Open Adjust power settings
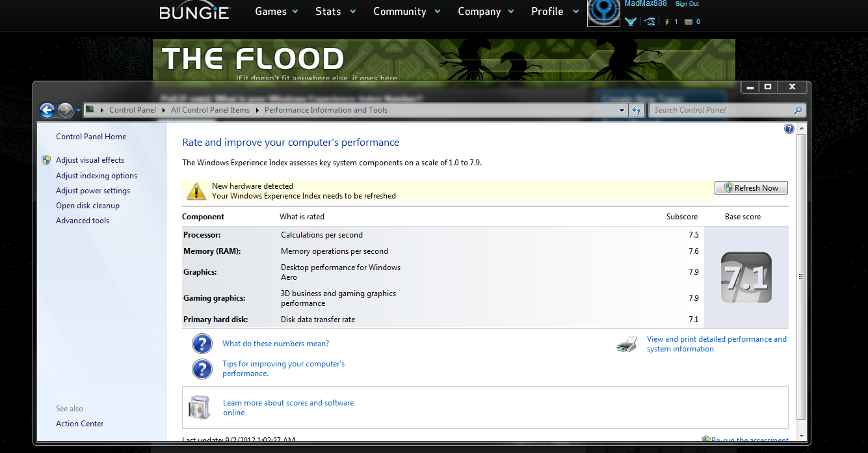 click(93, 191)
